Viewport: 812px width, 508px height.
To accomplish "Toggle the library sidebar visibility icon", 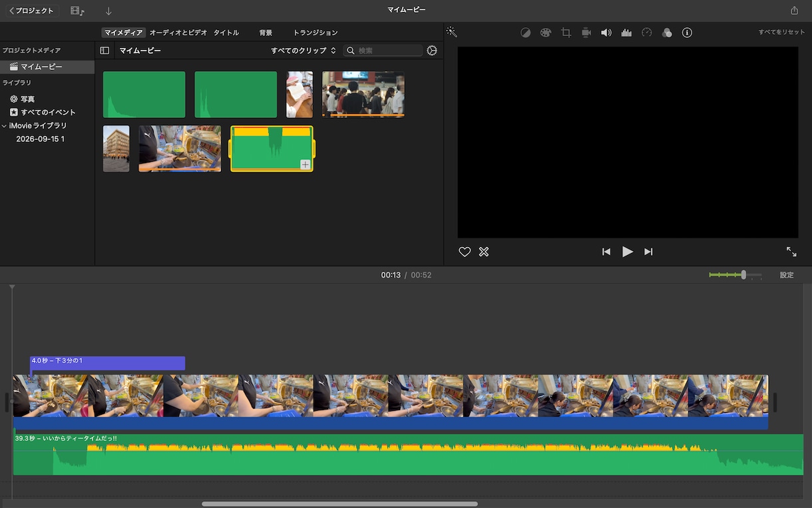I will (104, 51).
